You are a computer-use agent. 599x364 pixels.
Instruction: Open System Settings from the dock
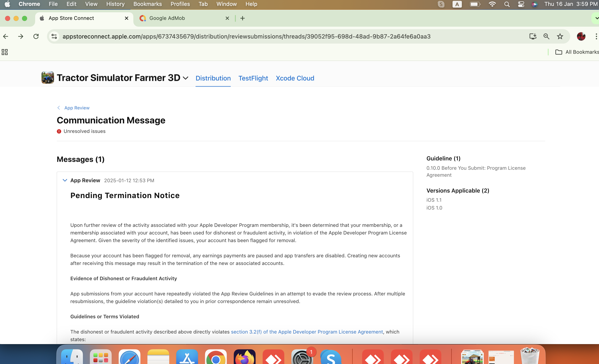coord(302,357)
